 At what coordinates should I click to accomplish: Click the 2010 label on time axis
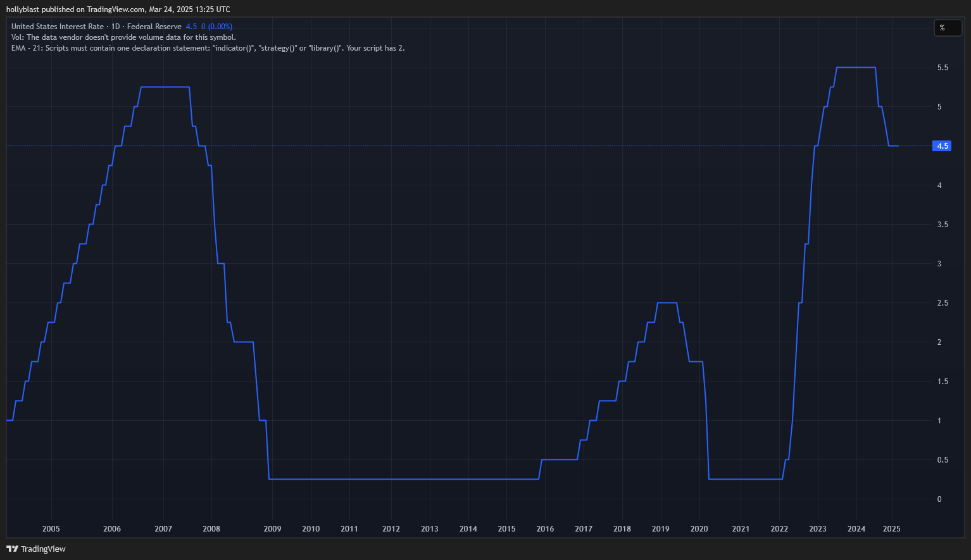[311, 529]
